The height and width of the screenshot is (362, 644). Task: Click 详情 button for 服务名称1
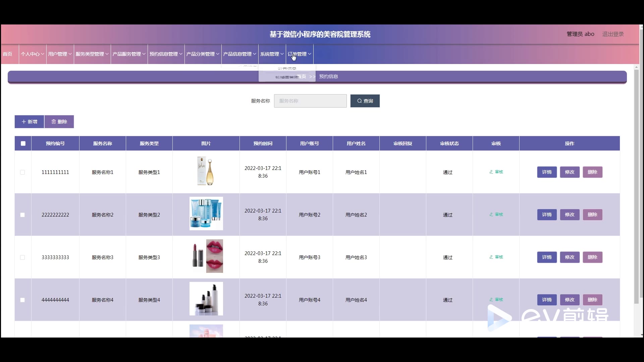547,172
